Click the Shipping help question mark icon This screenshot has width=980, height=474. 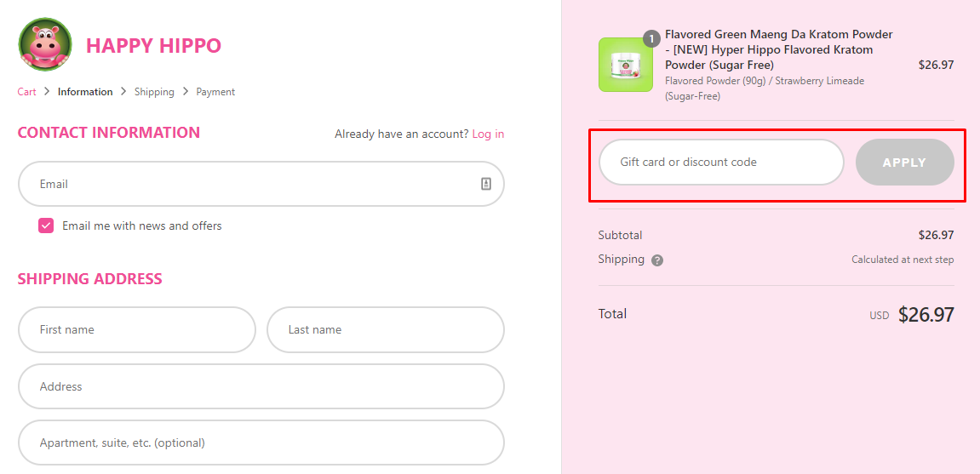pos(657,260)
